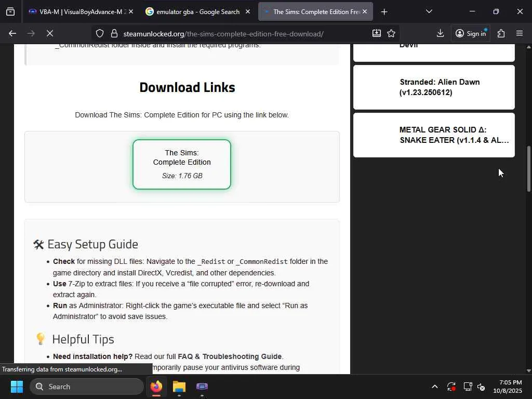Open the Windows Start menu
The image size is (532, 399).
tap(17, 387)
